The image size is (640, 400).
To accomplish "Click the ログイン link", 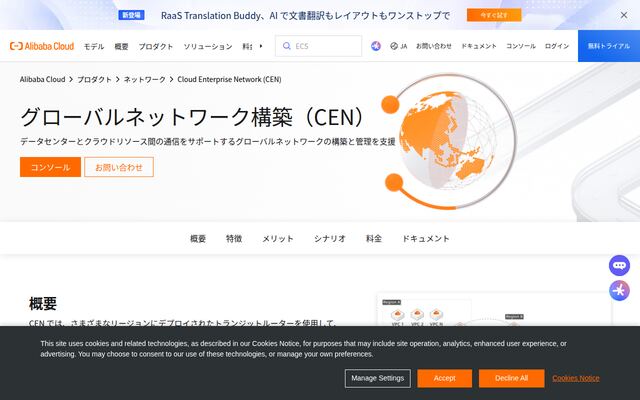I will pyautogui.click(x=557, y=46).
